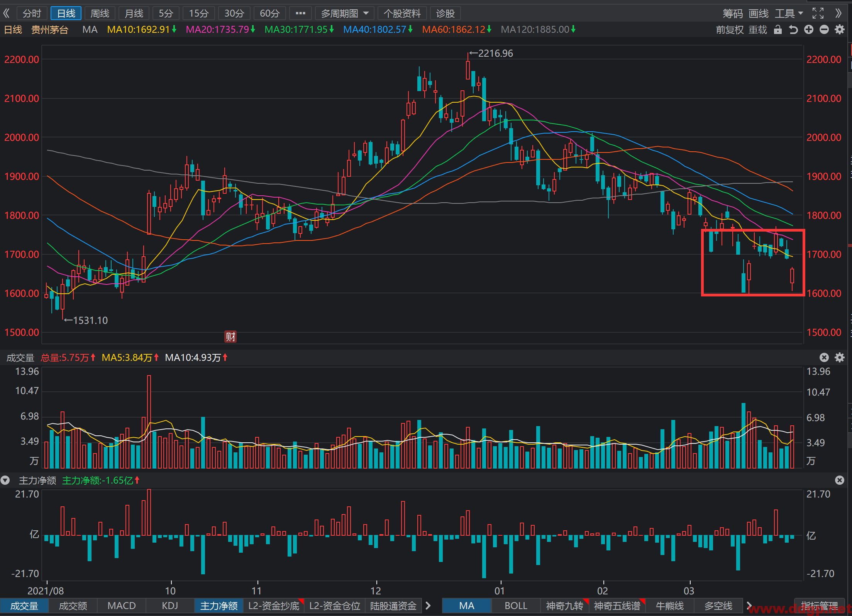852x616 pixels.
Task: Click volume legend MA5:3.84万
Action: [x=127, y=358]
